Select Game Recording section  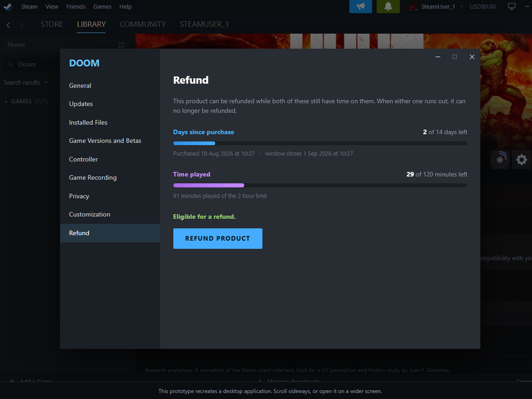pyautogui.click(x=110, y=177)
